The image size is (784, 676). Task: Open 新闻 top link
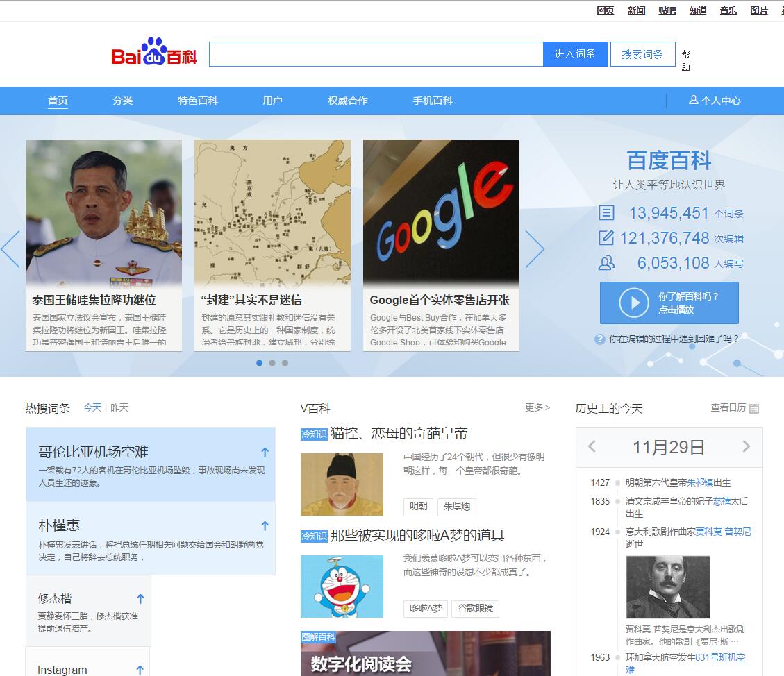(x=636, y=10)
